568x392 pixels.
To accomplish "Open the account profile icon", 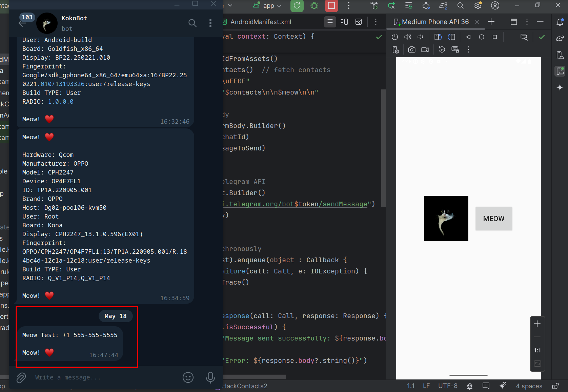I will point(495,6).
